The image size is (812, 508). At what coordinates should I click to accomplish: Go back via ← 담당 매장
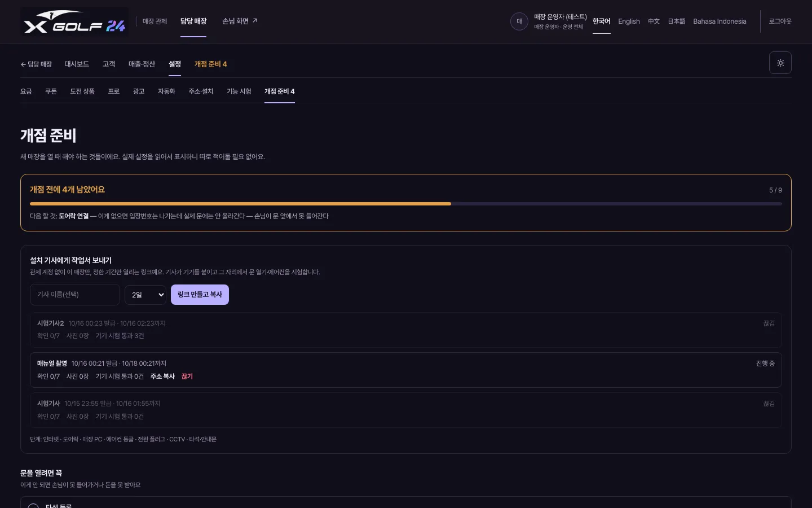[x=36, y=64]
